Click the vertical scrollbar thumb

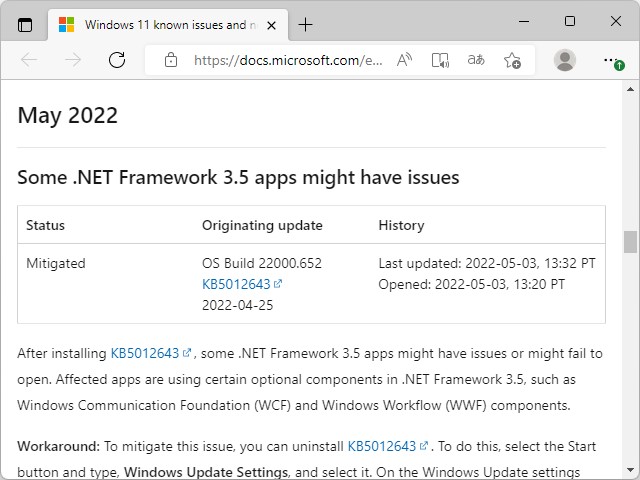tap(630, 242)
